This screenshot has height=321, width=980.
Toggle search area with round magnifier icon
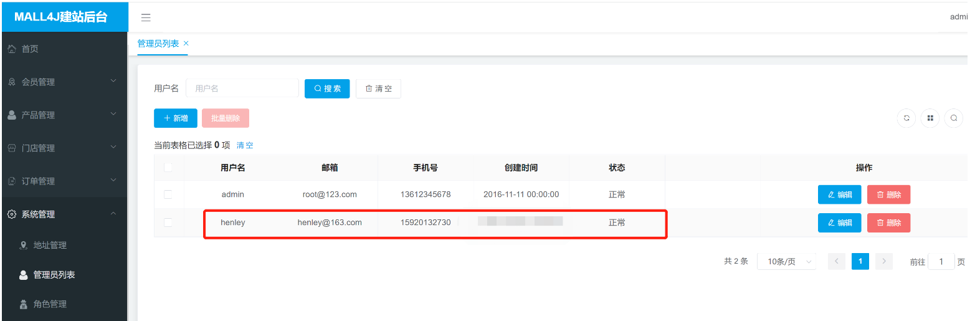click(x=954, y=118)
